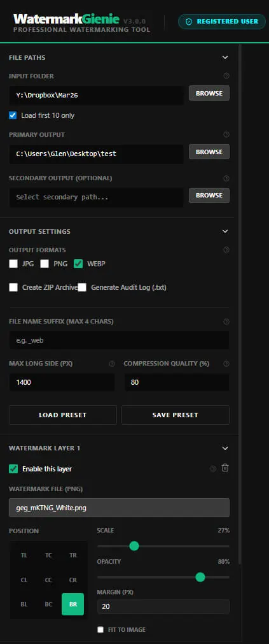Set watermark position to CR

pyautogui.click(x=73, y=580)
